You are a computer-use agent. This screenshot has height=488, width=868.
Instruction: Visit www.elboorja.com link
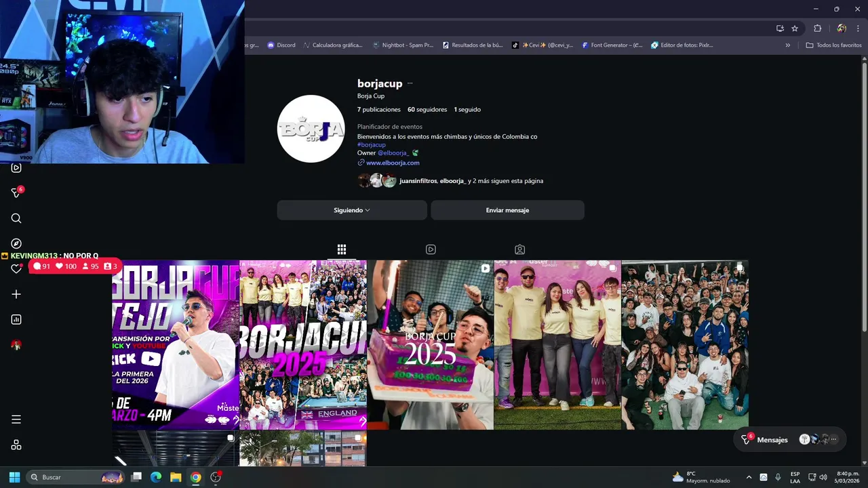point(393,163)
